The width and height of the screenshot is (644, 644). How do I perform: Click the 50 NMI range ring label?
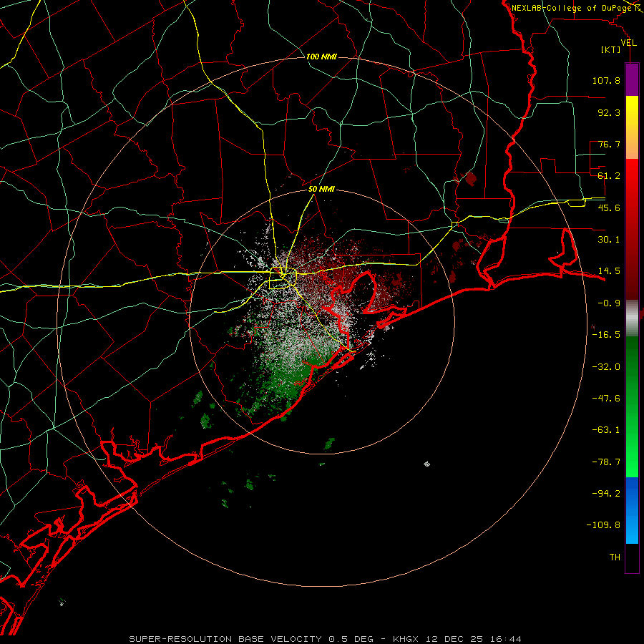tap(321, 190)
